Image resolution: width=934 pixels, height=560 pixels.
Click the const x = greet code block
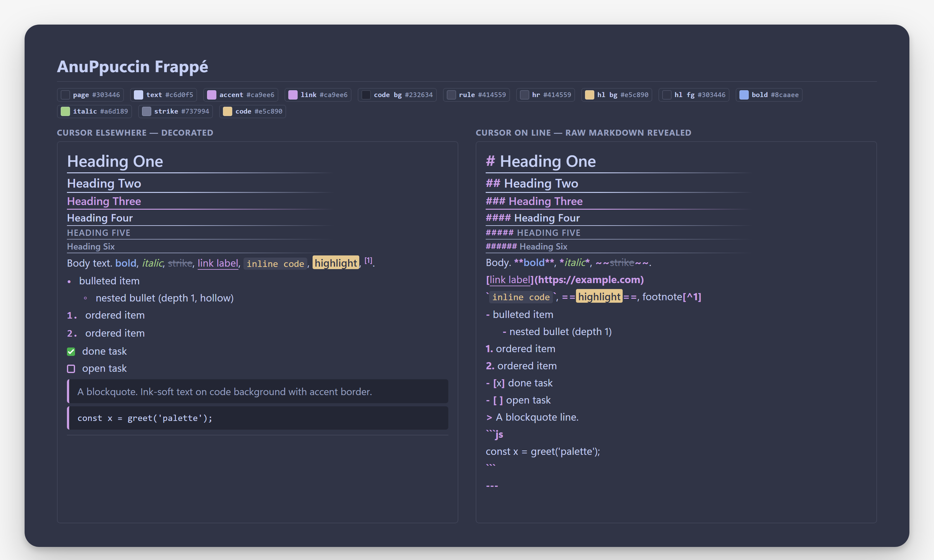[257, 418]
